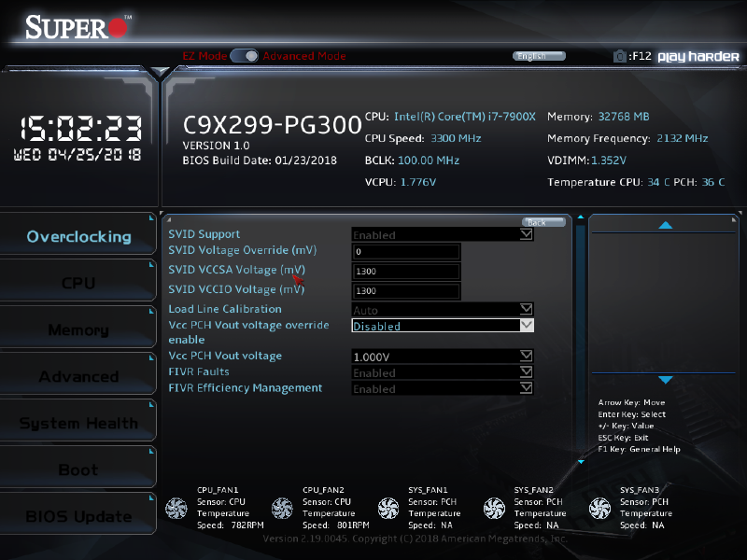Click the C9X299-PG300 board name

272,125
